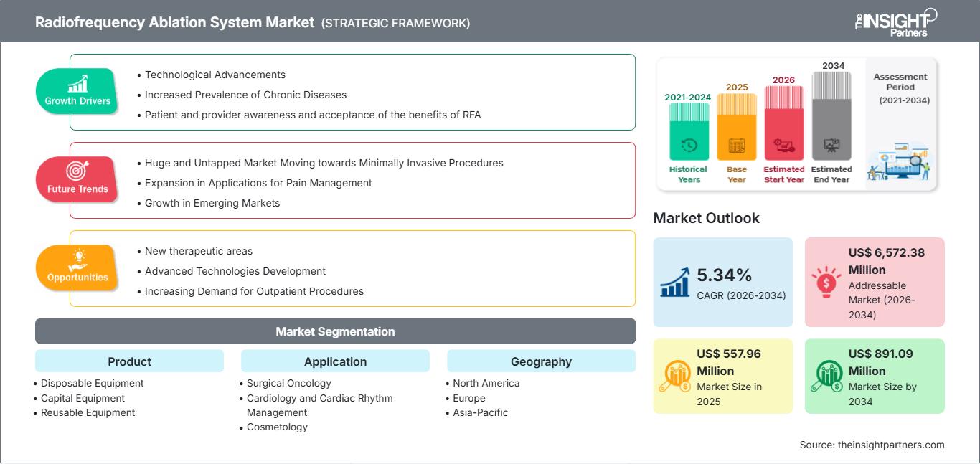Click the Huge and Untapped Market bullet
This screenshot has height=464, width=980.
(x=324, y=163)
